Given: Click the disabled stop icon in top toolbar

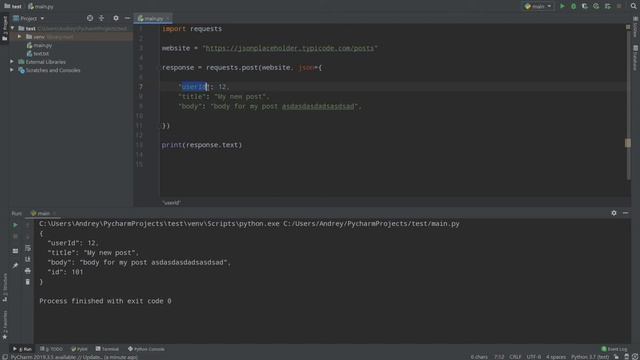Looking at the screenshot, I should (x=619, y=6).
